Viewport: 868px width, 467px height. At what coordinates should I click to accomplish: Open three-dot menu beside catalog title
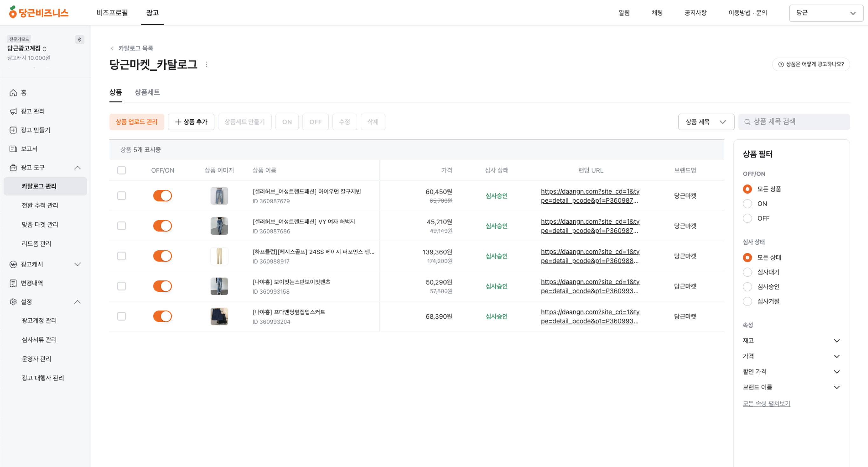(207, 64)
